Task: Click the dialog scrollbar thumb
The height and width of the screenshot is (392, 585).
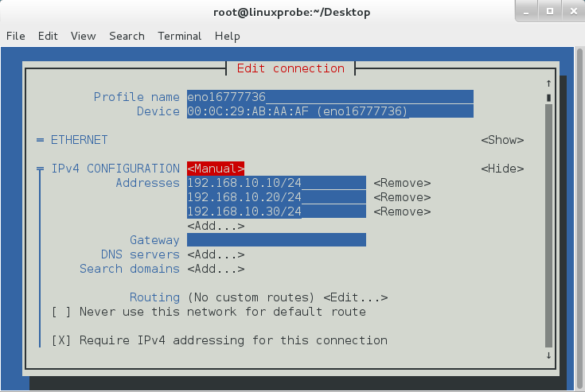Action: tap(548, 98)
